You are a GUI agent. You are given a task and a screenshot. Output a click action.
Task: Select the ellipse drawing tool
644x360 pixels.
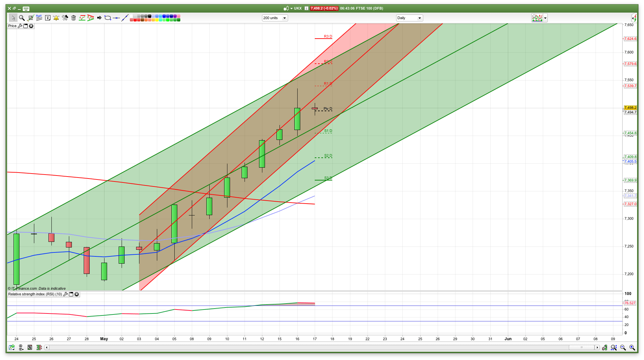click(x=107, y=18)
